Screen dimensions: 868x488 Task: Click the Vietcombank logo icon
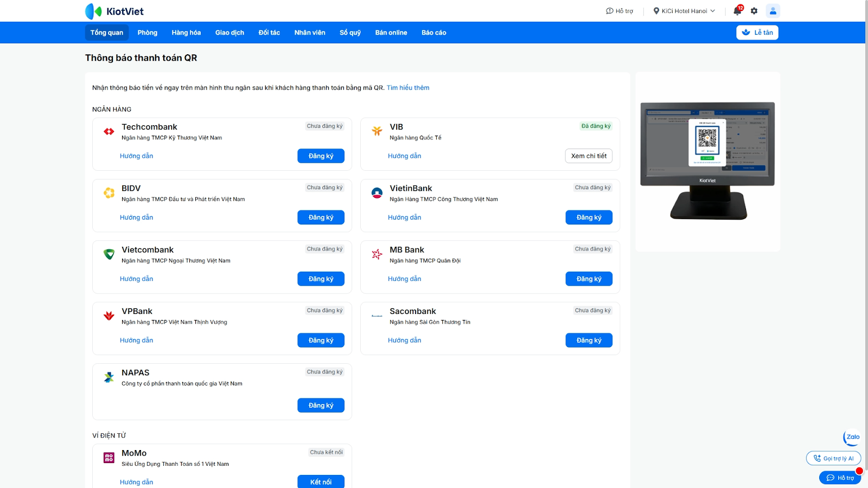109,254
